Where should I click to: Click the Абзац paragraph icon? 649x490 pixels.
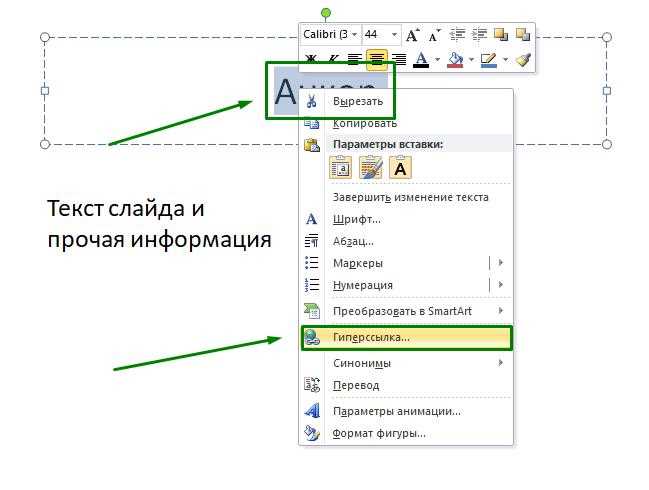312,241
